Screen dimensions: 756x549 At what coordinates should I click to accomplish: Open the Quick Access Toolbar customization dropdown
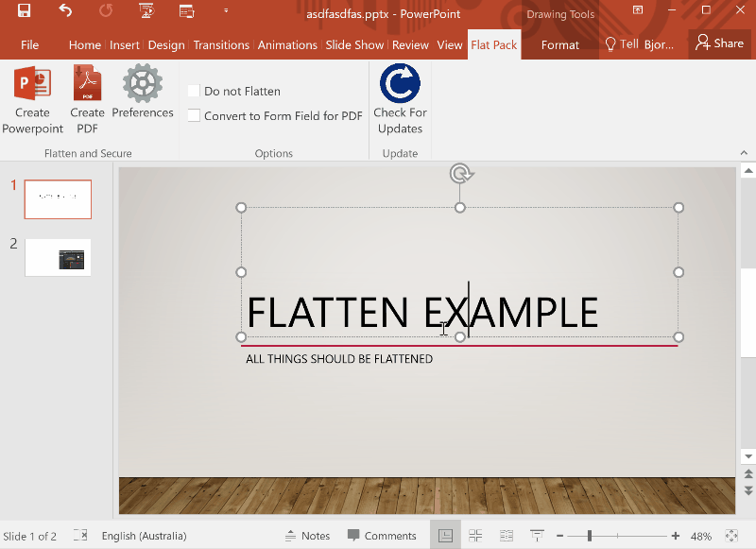point(225,12)
